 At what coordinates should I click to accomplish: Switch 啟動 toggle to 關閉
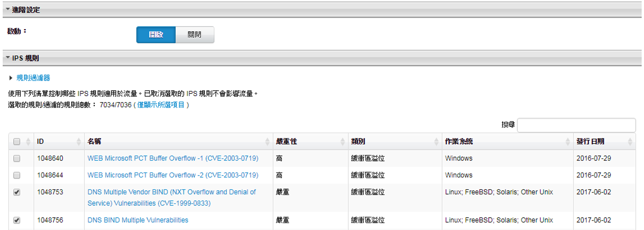pyautogui.click(x=194, y=35)
